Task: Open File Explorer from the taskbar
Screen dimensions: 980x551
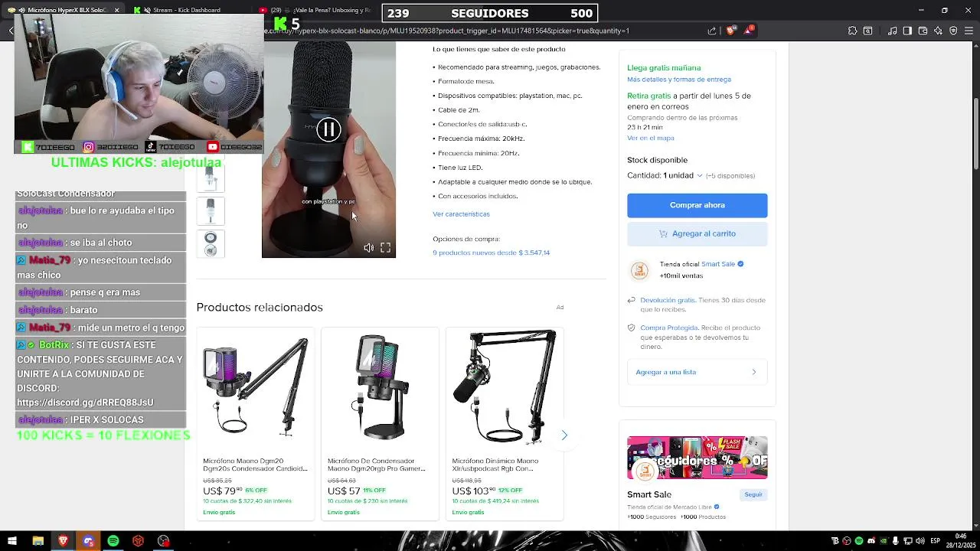Action: 38,541
